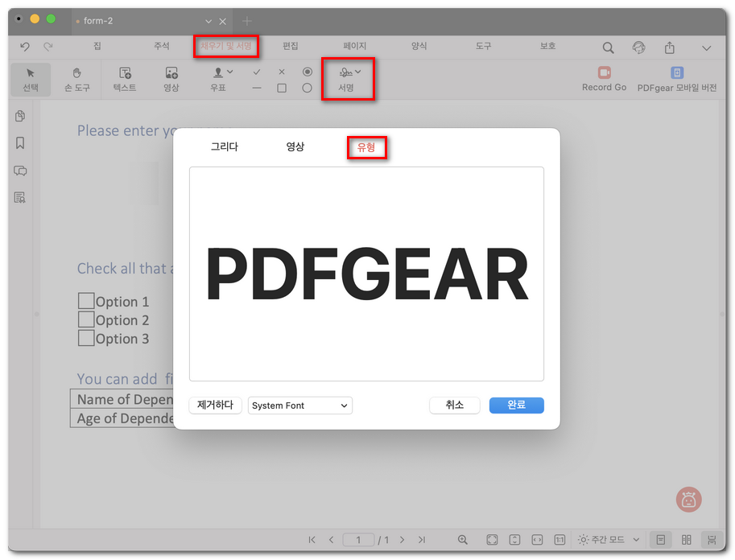Open the tab list chevron beside form-2
The height and width of the screenshot is (560, 735).
[x=209, y=22]
